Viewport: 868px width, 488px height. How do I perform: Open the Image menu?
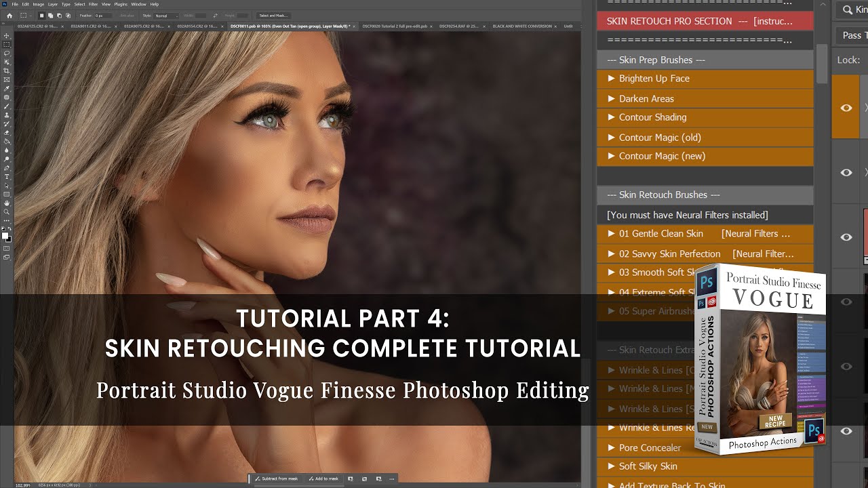[39, 4]
